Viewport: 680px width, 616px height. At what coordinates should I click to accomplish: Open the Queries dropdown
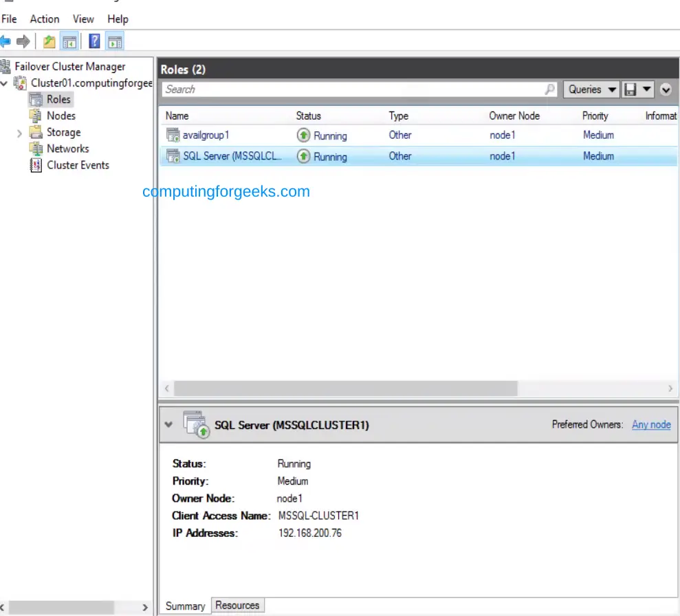coord(591,89)
